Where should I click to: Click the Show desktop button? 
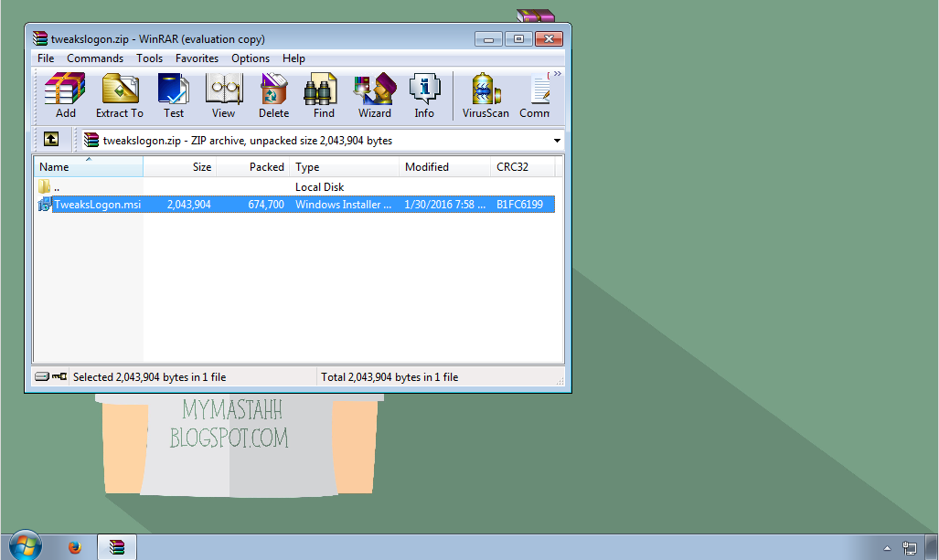click(933, 547)
